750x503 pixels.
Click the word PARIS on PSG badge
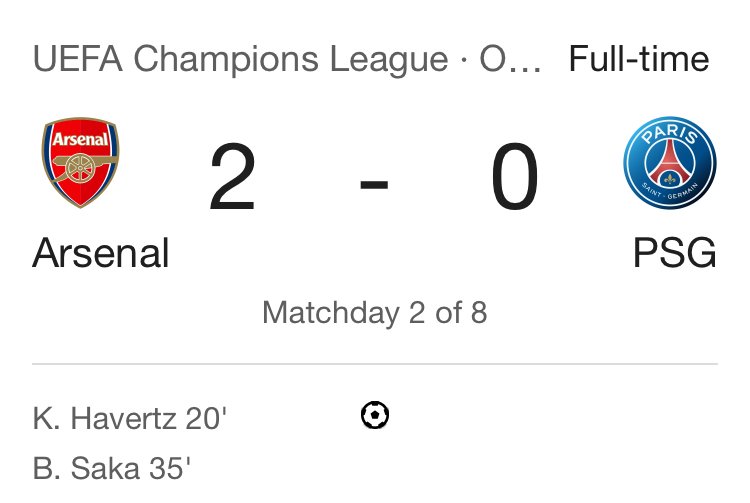[x=670, y=133]
